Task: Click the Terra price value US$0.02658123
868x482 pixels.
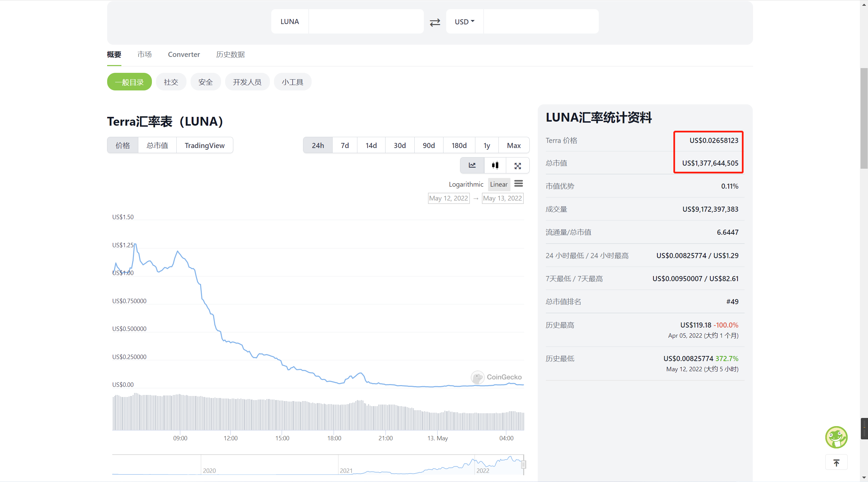Action: point(714,140)
